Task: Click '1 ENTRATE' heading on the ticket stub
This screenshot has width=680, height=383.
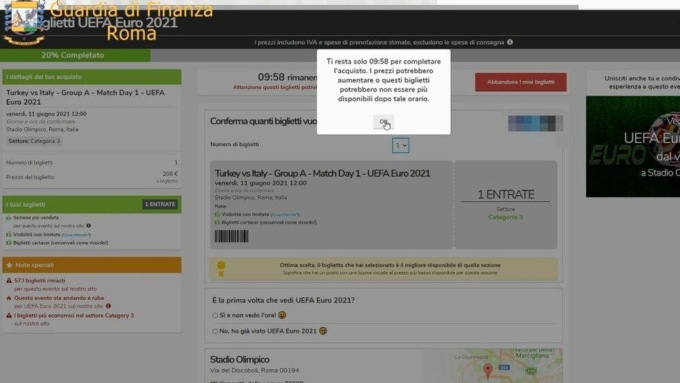Action: tap(506, 195)
